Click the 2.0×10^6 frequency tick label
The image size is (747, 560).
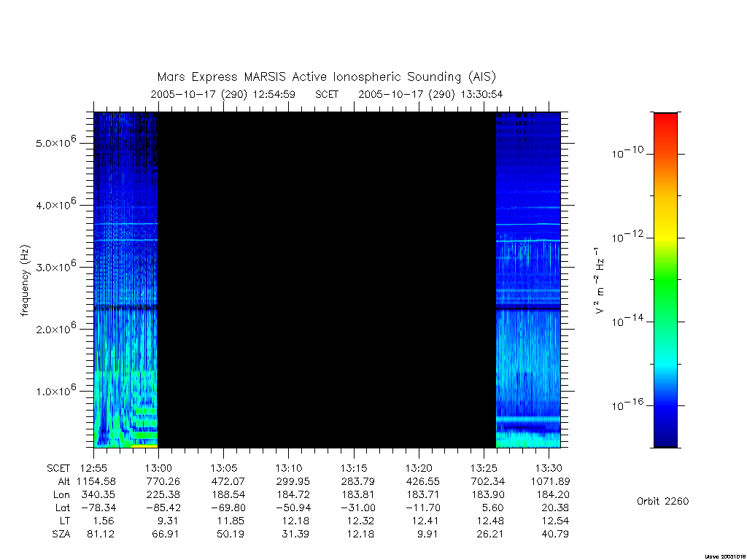55,327
